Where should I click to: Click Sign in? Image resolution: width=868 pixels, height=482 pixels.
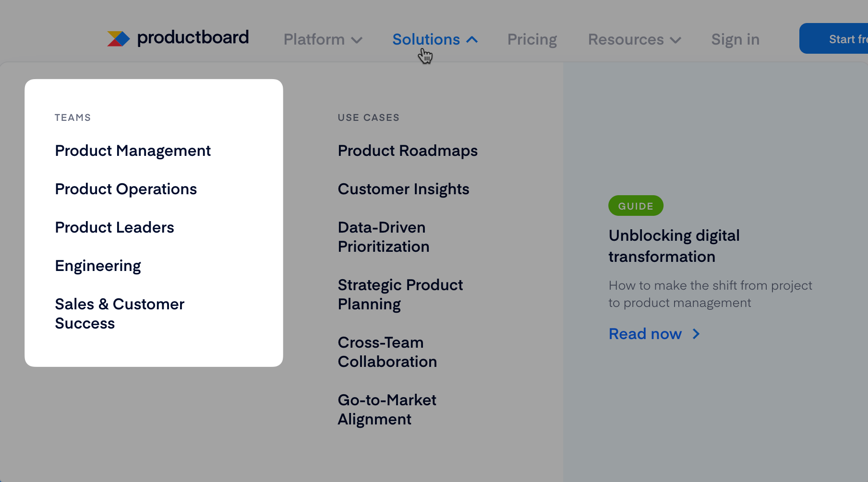(x=735, y=39)
